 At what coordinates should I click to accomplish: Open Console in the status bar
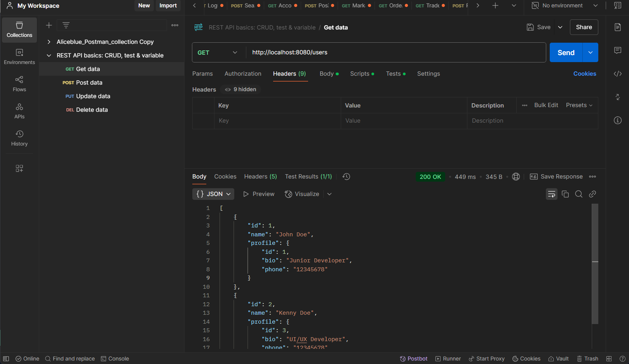click(x=115, y=359)
